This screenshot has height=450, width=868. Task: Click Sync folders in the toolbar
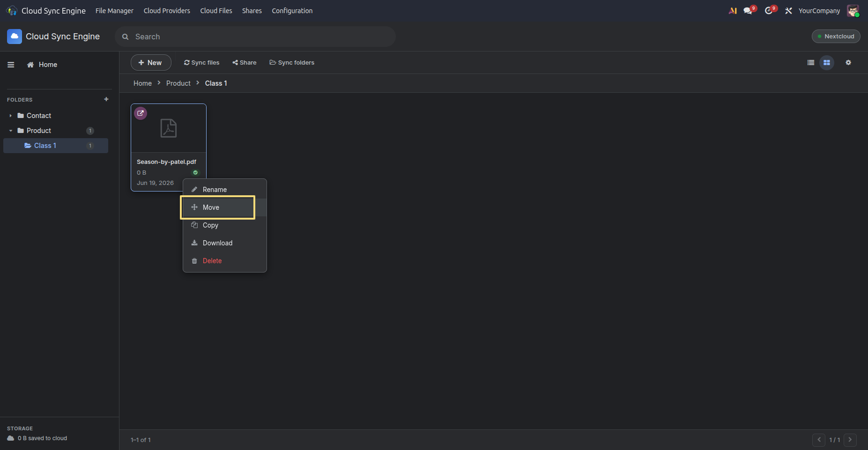(x=292, y=63)
